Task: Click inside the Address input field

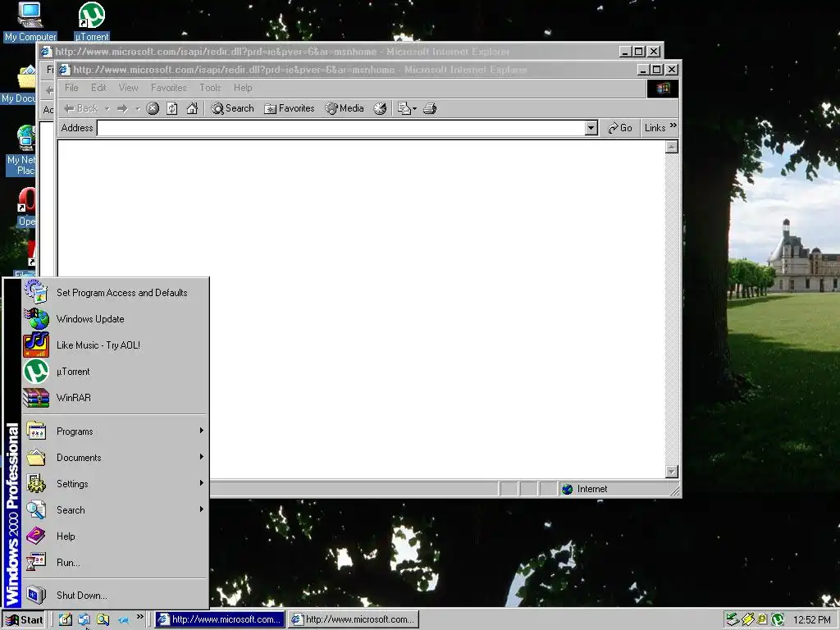Action: [341, 128]
